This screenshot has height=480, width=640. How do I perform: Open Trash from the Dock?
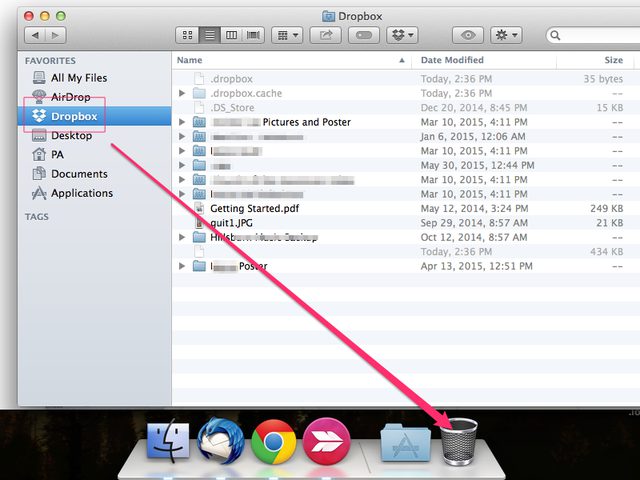tap(459, 440)
